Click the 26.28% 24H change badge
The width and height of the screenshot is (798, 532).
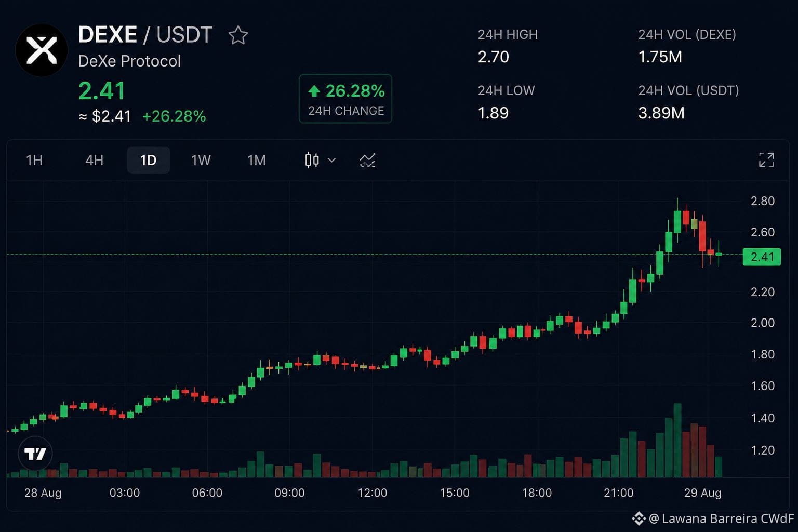345,99
